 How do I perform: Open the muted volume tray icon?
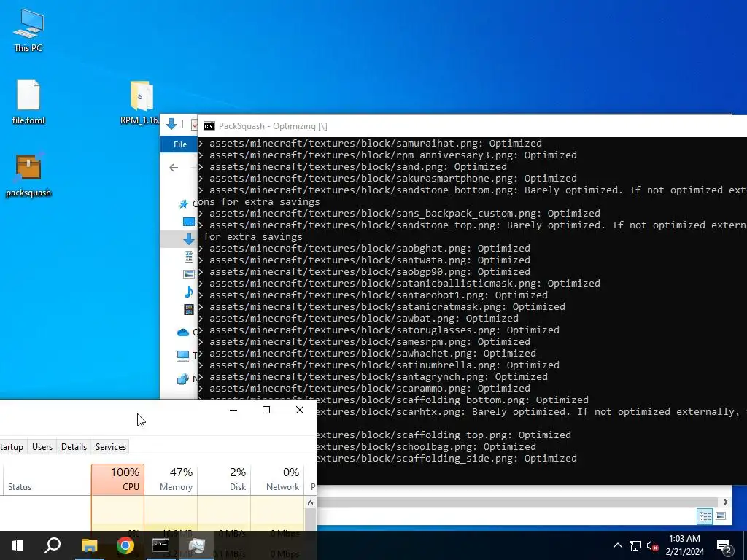coord(652,545)
